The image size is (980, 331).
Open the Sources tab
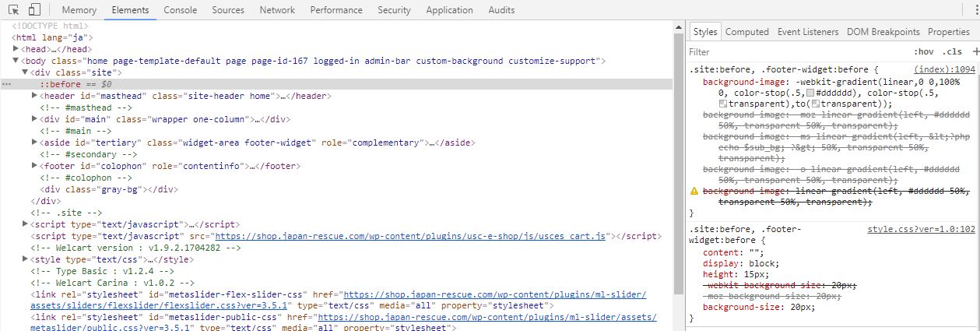pos(228,10)
